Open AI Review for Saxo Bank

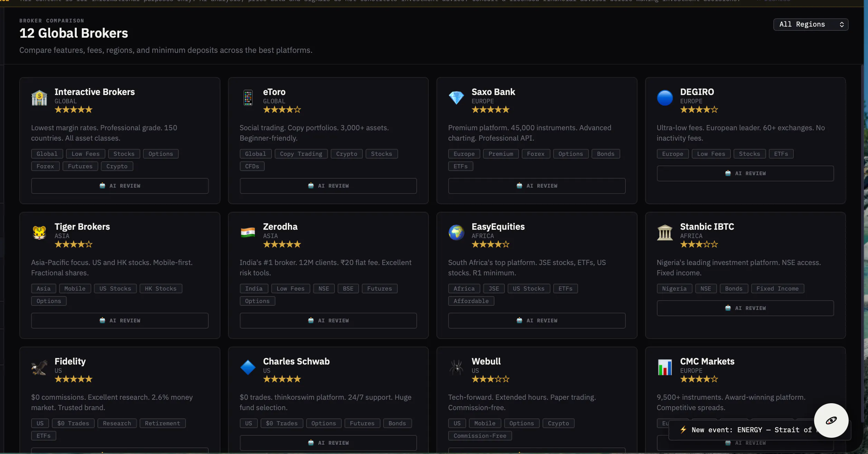click(537, 186)
